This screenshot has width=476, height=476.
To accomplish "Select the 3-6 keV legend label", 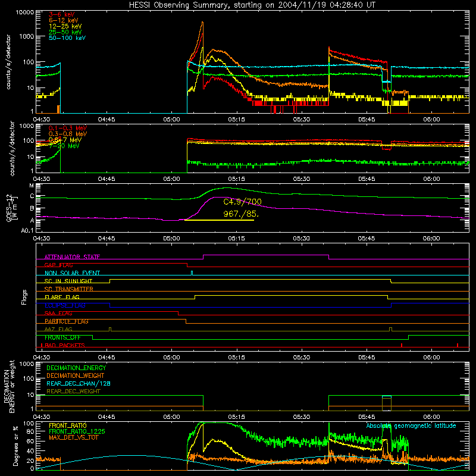I will point(61,14).
